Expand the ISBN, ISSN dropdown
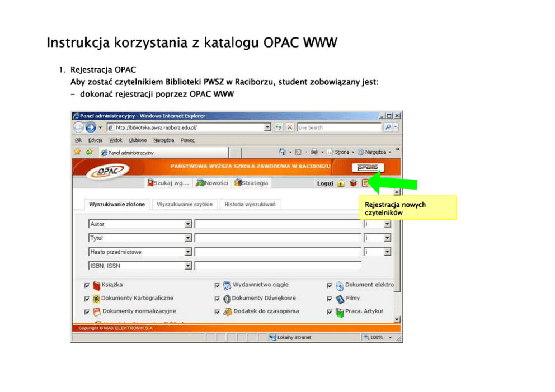 coord(188,266)
